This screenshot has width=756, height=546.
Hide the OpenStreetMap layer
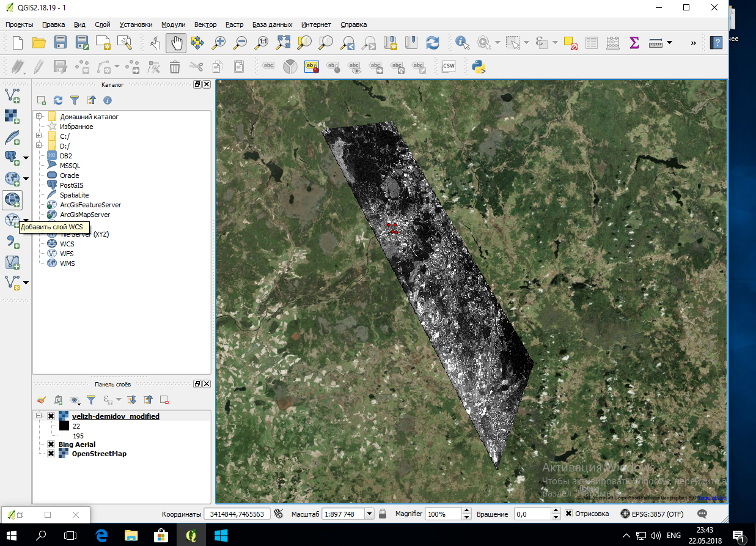pyautogui.click(x=51, y=454)
